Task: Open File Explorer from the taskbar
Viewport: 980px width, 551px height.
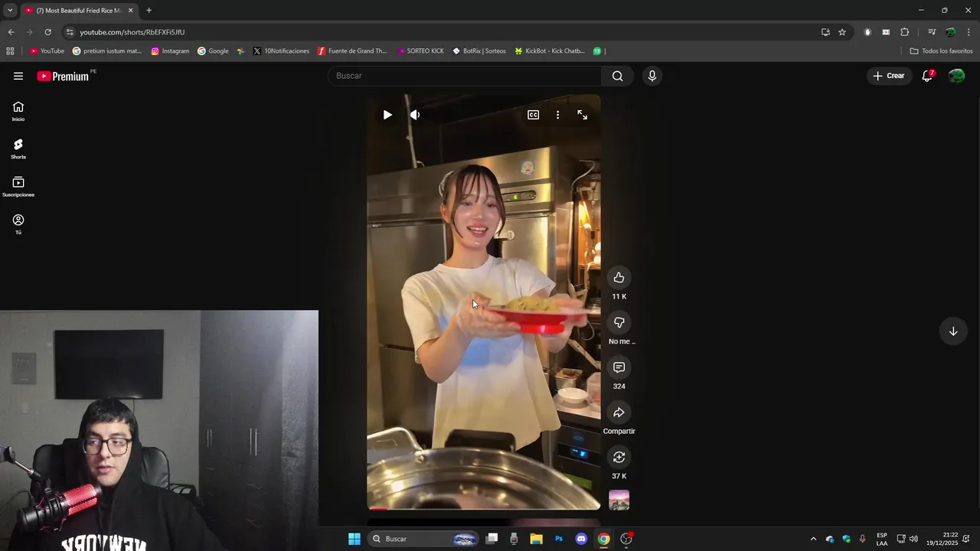Action: click(536, 539)
